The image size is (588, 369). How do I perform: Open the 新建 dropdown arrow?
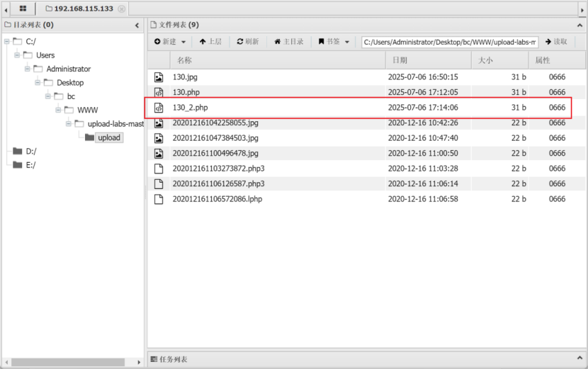tap(183, 42)
